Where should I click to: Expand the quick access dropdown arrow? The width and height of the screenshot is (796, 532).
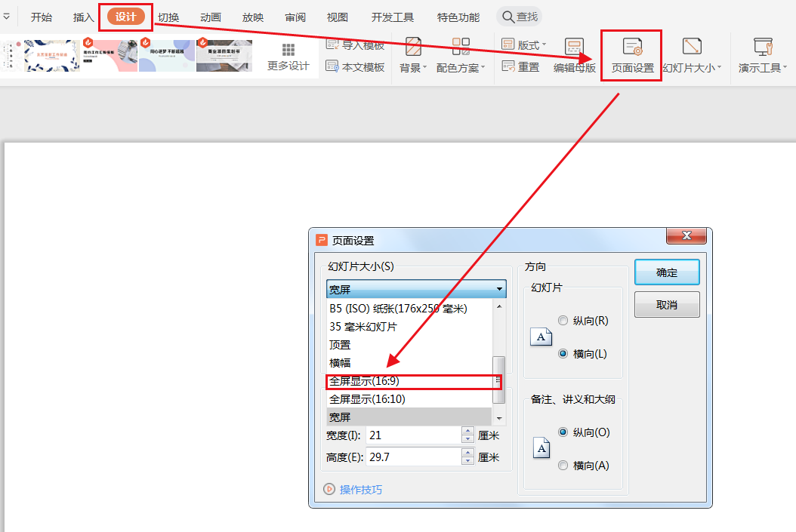click(7, 17)
